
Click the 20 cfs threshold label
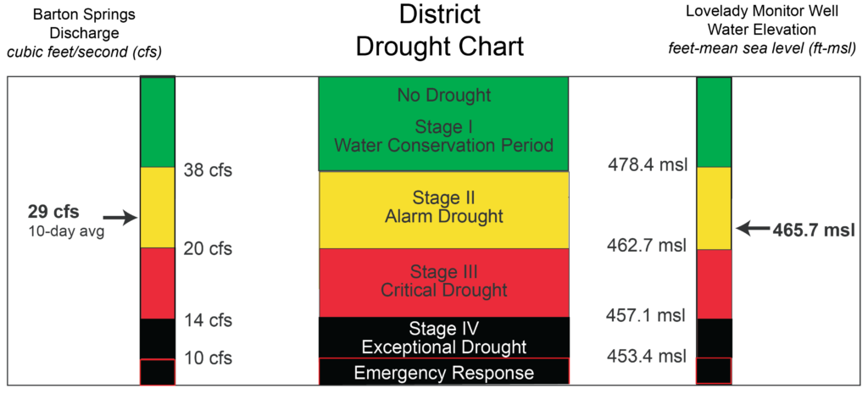pos(209,250)
